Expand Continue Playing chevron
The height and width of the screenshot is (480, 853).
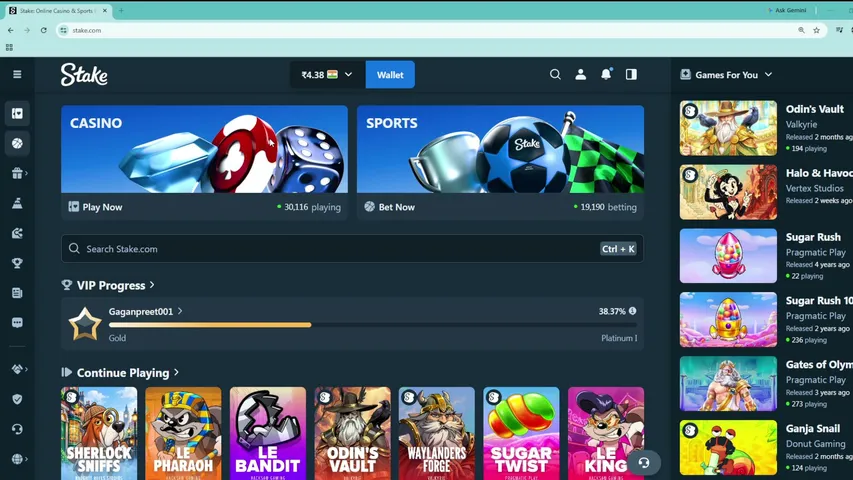click(176, 372)
